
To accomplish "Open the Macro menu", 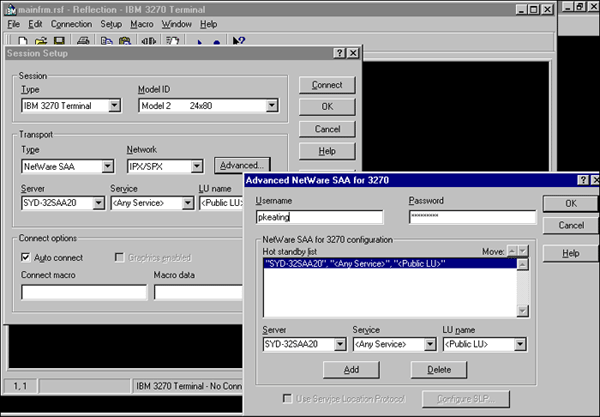I will point(142,24).
